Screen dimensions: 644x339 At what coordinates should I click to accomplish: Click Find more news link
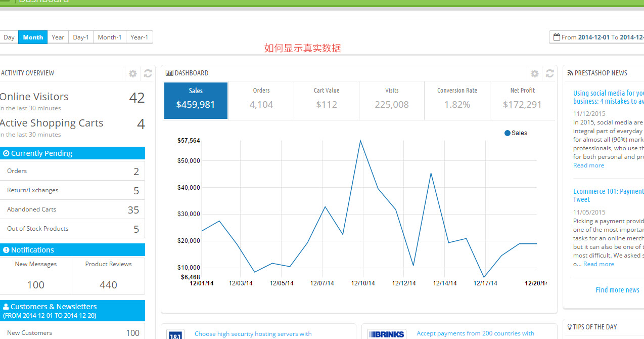coord(617,290)
